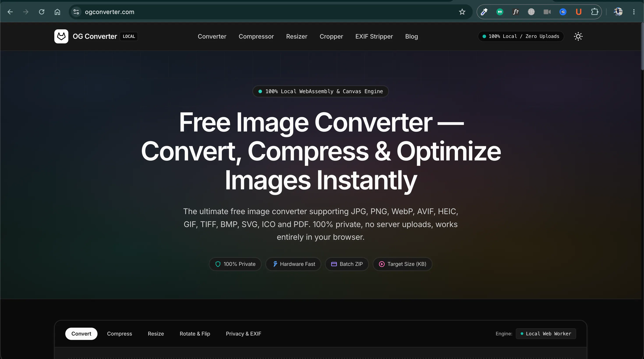
Task: Click the Batch ZIP feature chip
Action: [347, 264]
